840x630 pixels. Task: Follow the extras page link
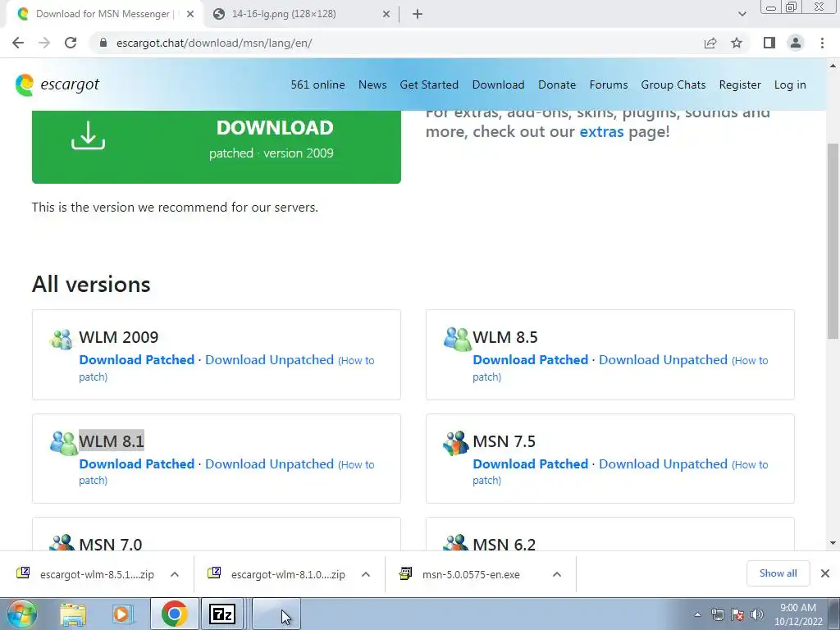pos(601,131)
